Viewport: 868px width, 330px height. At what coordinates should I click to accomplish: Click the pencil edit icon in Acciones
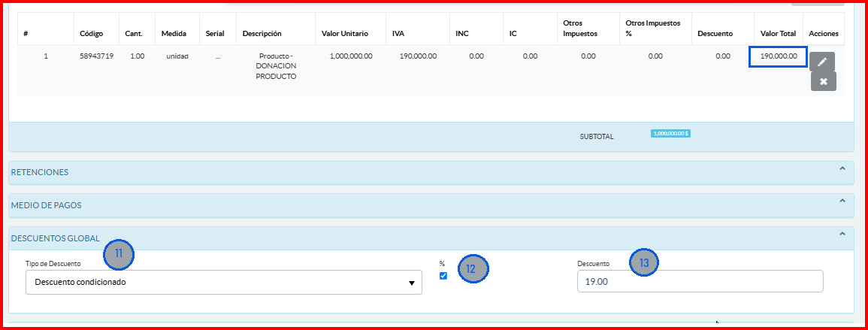click(x=822, y=62)
